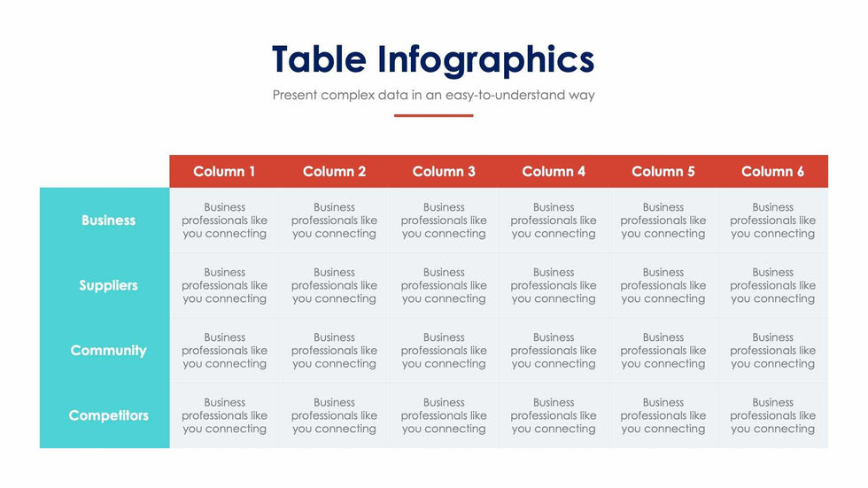Select Competitors row cell under Column 6
Viewport: 868px width, 488px height.
coord(772,415)
